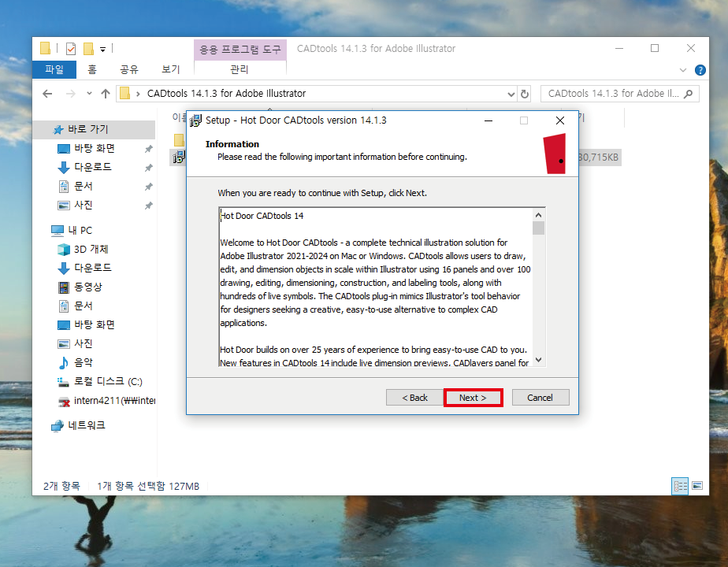Refresh the Explorer folder view

(525, 94)
